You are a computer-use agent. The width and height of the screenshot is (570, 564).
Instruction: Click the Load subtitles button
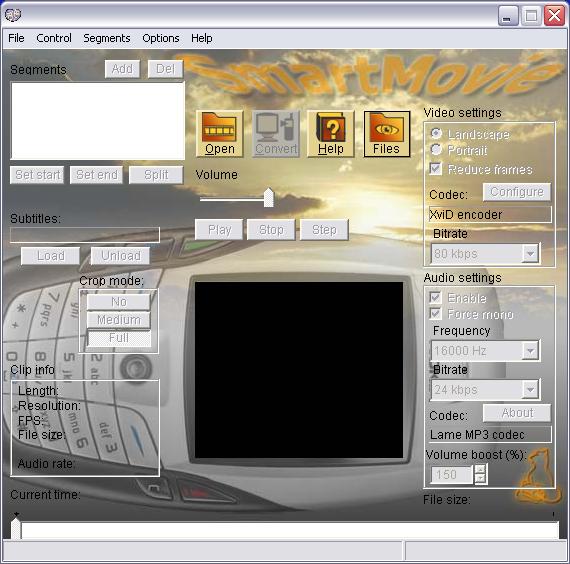[51, 256]
